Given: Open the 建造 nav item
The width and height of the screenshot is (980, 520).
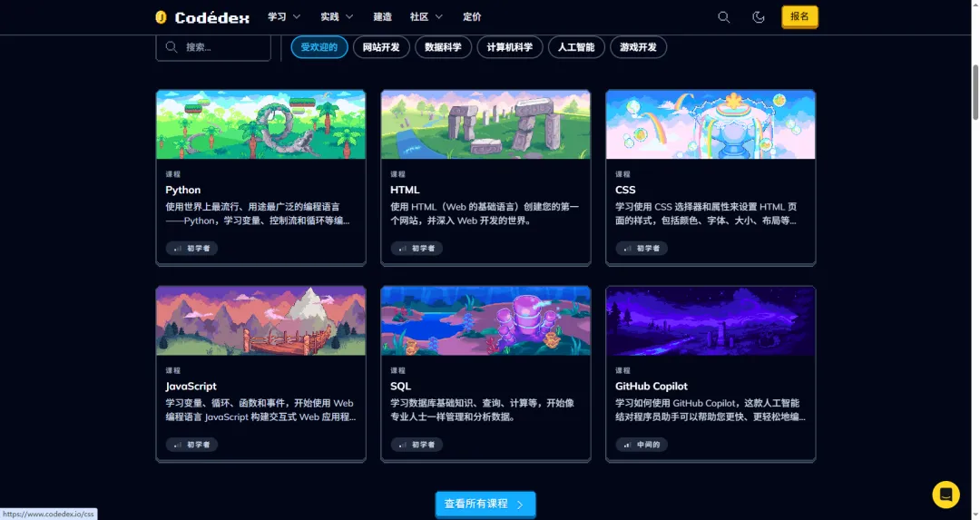Looking at the screenshot, I should tap(383, 17).
